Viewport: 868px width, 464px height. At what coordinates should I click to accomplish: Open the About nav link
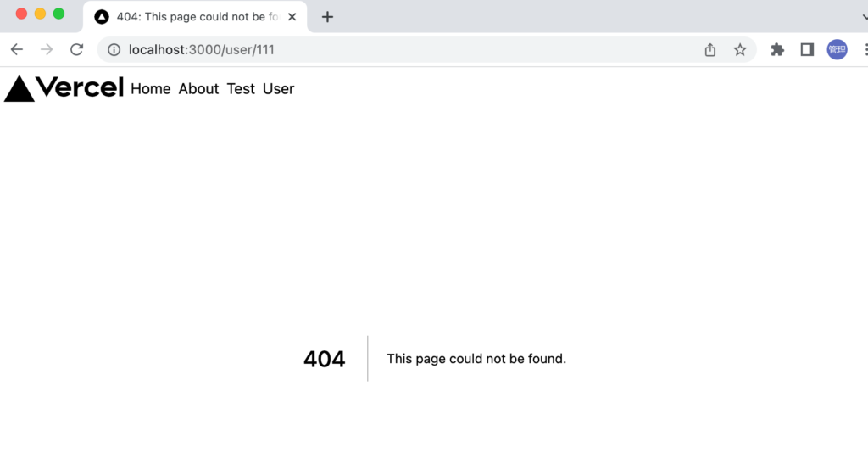(x=198, y=89)
